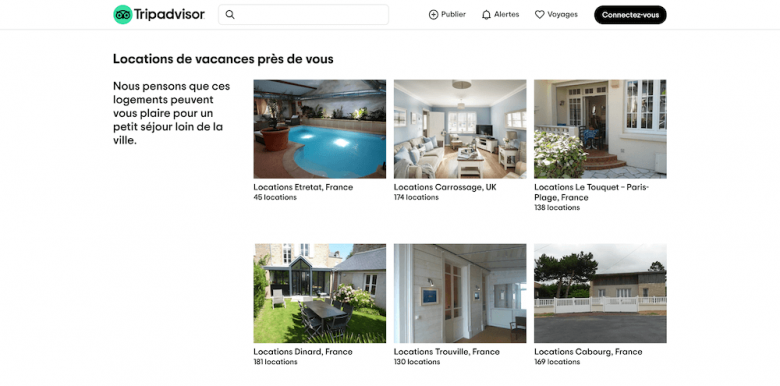The image size is (780, 386).
Task: Click the Tripadvisor owl logo icon
Action: pyautogui.click(x=122, y=14)
